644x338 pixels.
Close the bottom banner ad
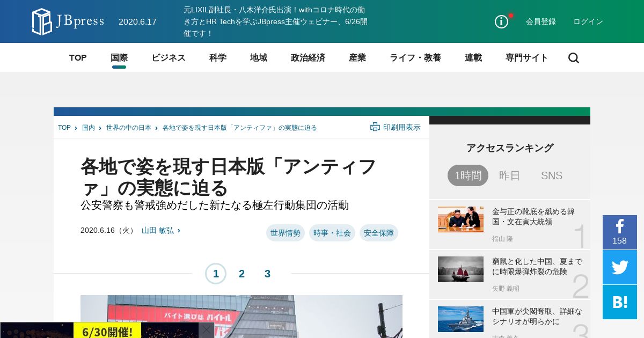(207, 330)
